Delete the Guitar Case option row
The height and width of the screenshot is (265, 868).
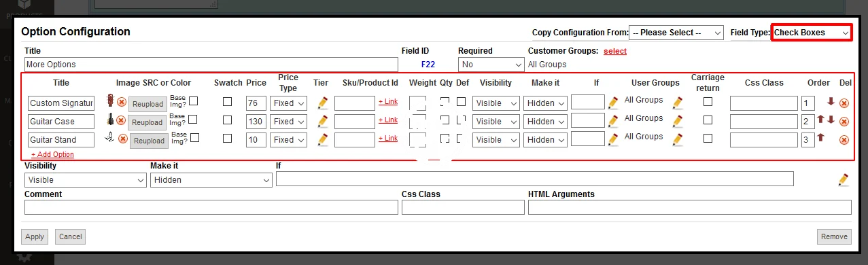[x=844, y=122]
